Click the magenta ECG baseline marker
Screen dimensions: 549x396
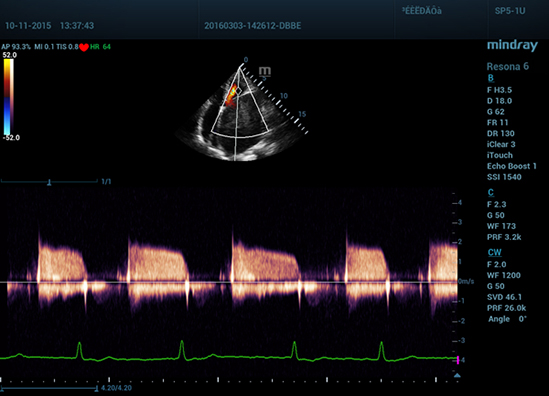pos(458,360)
